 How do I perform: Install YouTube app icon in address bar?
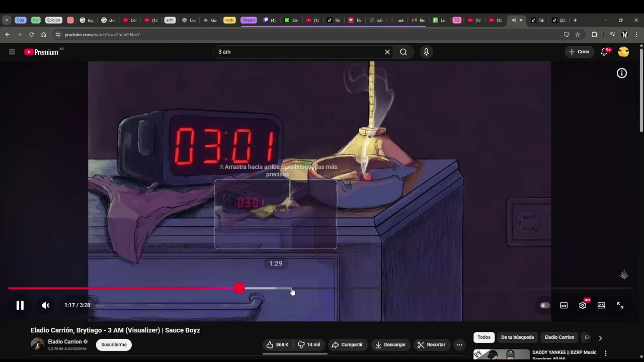click(x=567, y=35)
